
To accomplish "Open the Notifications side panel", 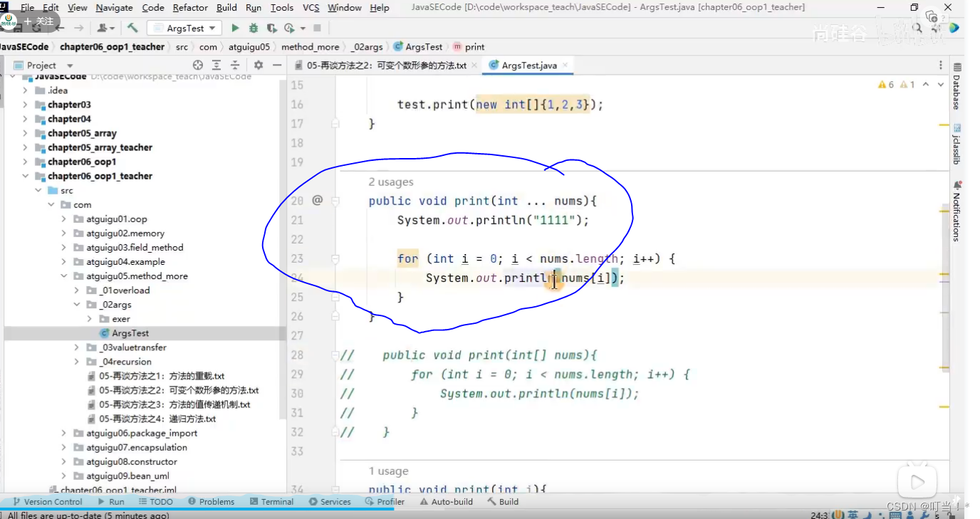I will pyautogui.click(x=956, y=211).
